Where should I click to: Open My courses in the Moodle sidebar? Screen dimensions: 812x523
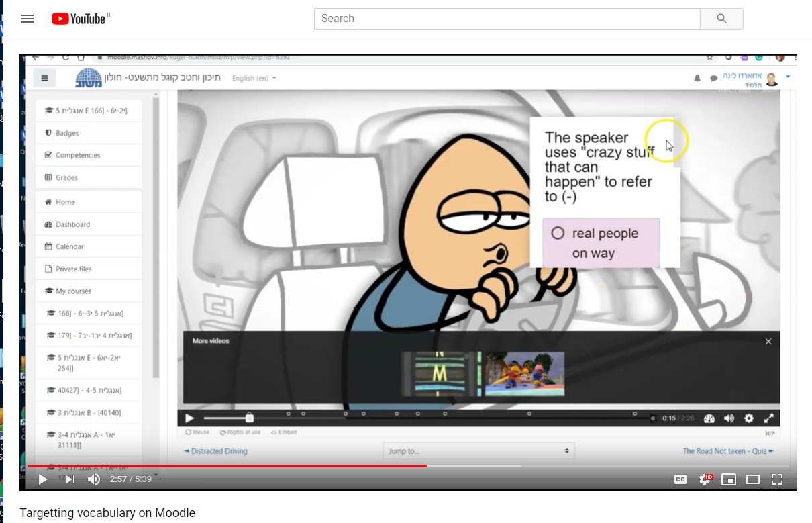coord(89,291)
